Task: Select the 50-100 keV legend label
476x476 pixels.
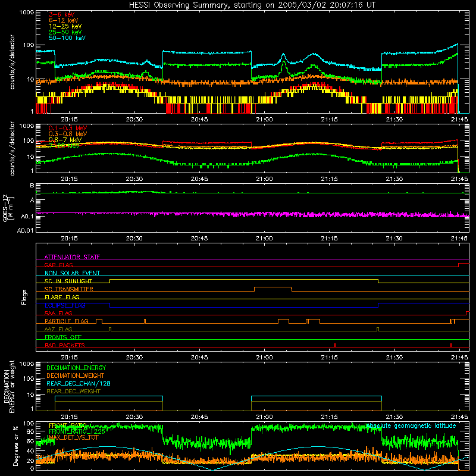Action: click(x=67, y=37)
